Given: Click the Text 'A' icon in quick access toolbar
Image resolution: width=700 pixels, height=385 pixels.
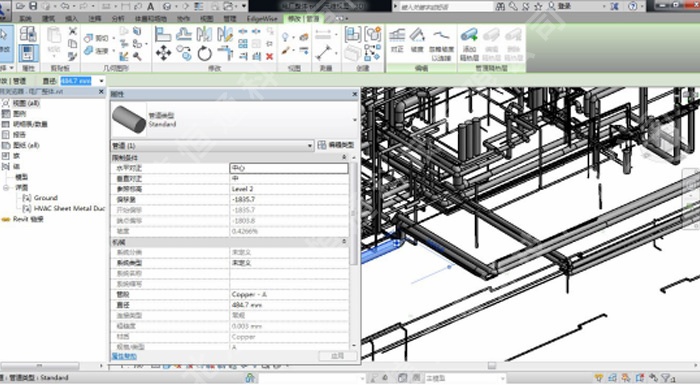Looking at the screenshot, I should 150,6.
